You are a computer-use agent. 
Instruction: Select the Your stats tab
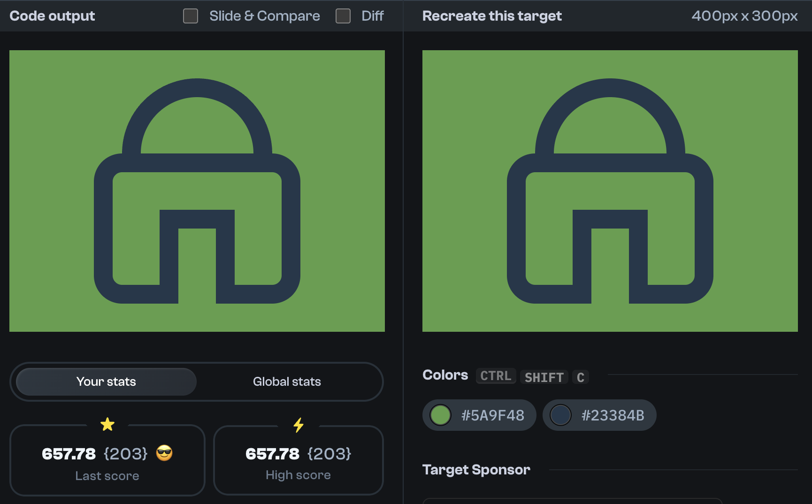click(x=106, y=382)
